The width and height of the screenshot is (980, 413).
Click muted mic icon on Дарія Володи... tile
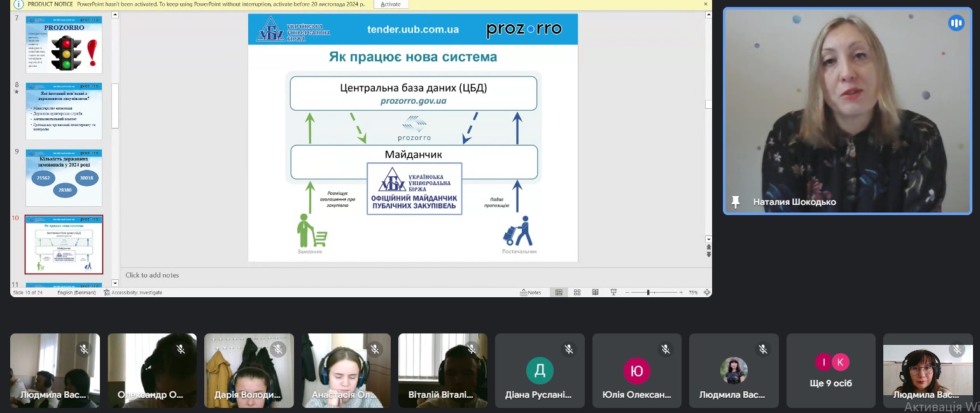(x=277, y=349)
